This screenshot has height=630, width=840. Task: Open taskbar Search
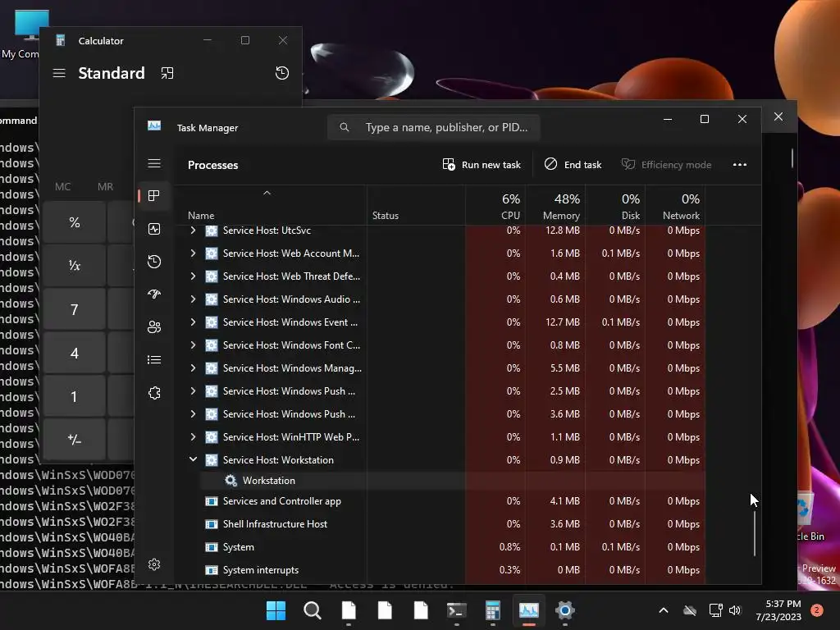(x=313, y=610)
